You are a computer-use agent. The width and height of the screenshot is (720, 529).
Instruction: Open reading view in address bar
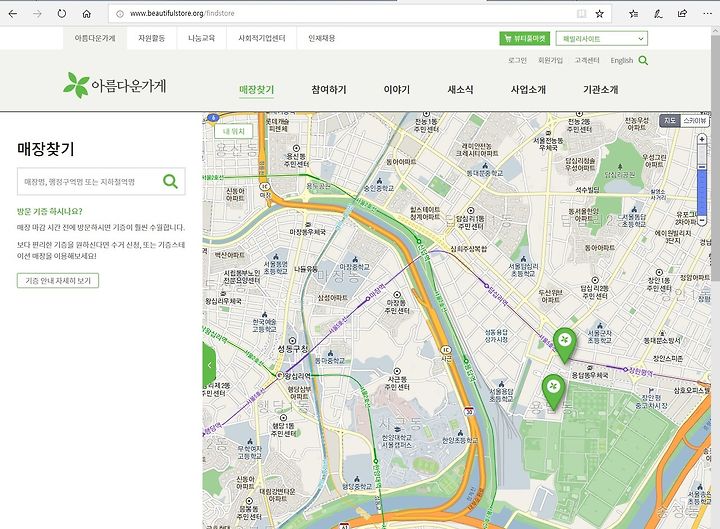[581, 14]
